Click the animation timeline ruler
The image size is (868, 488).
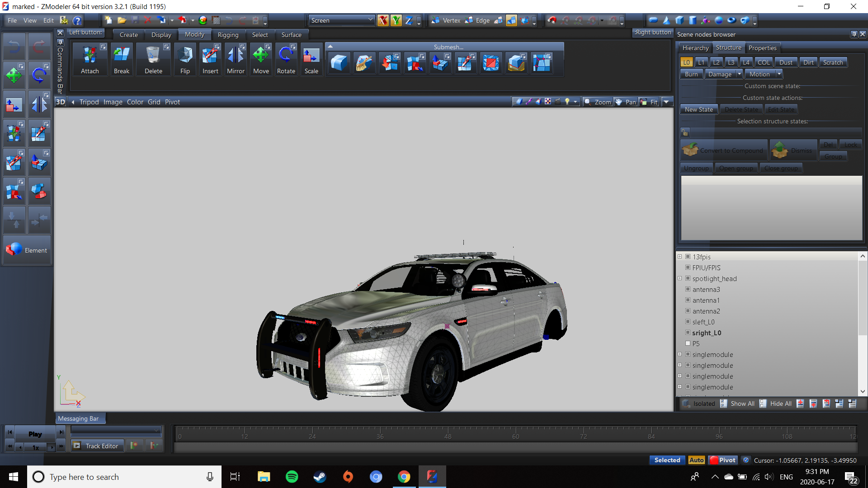[x=515, y=434]
